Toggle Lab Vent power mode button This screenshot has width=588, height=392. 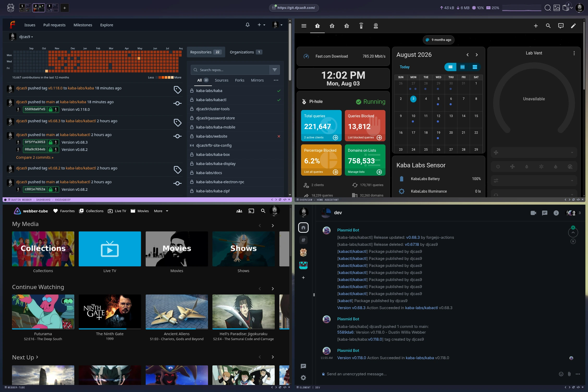point(498,167)
